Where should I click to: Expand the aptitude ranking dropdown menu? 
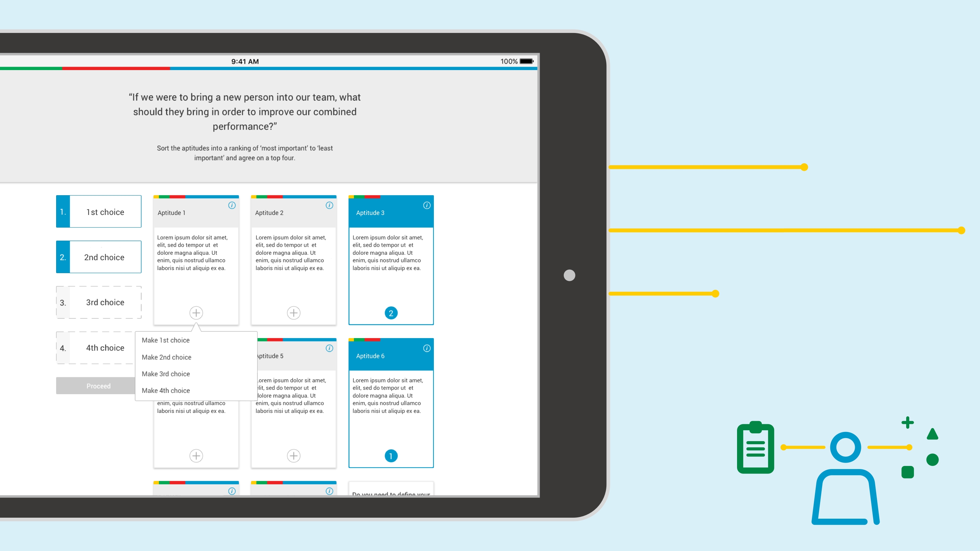(195, 313)
